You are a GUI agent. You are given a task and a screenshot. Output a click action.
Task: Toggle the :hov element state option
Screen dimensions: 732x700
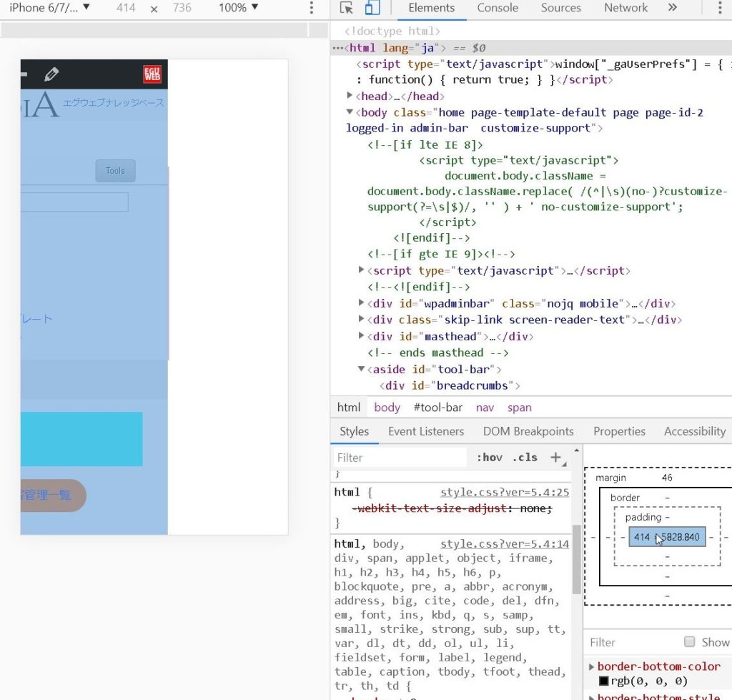point(489,458)
